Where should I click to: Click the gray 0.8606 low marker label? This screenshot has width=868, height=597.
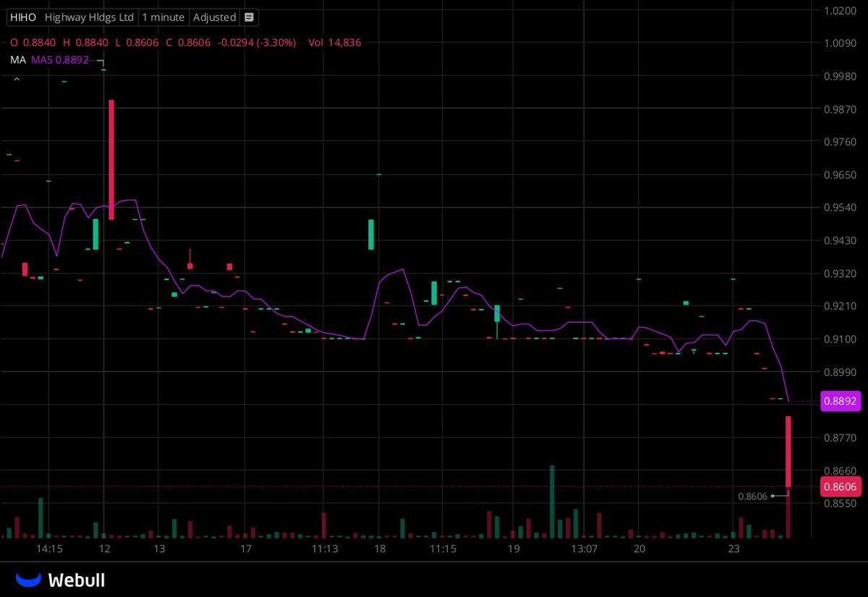(x=752, y=497)
